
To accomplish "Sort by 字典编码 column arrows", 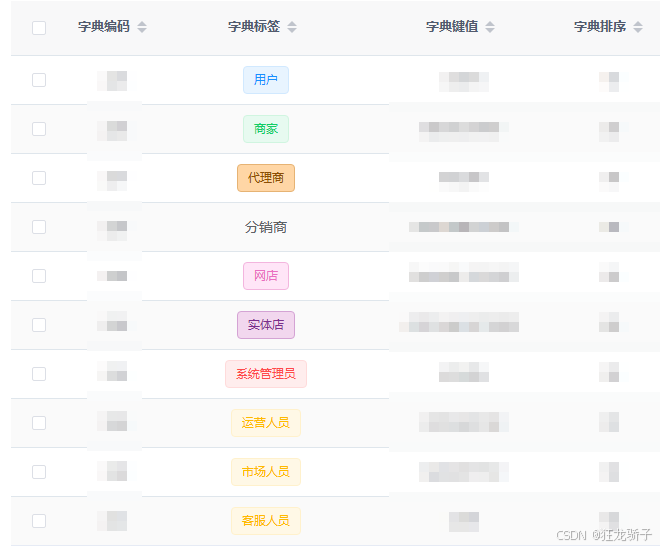I will 142,27.
